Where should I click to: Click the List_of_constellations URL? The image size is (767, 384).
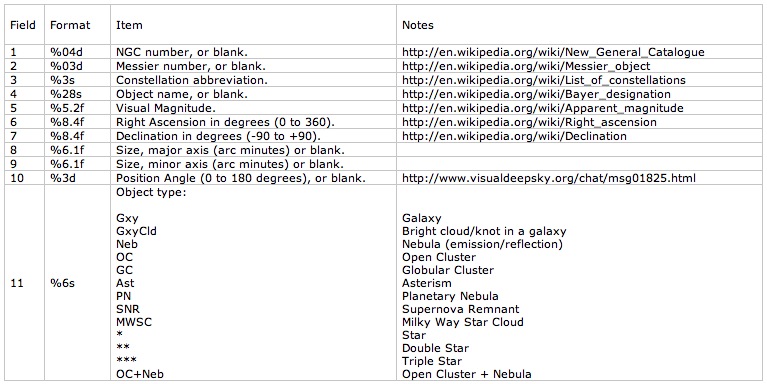544,80
